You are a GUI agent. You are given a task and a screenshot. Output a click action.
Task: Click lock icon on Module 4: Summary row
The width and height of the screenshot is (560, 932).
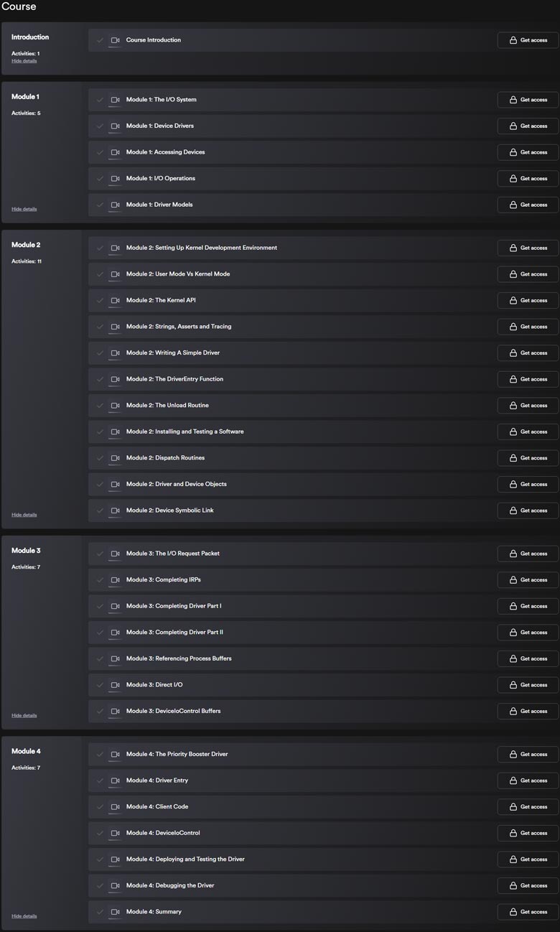point(513,912)
